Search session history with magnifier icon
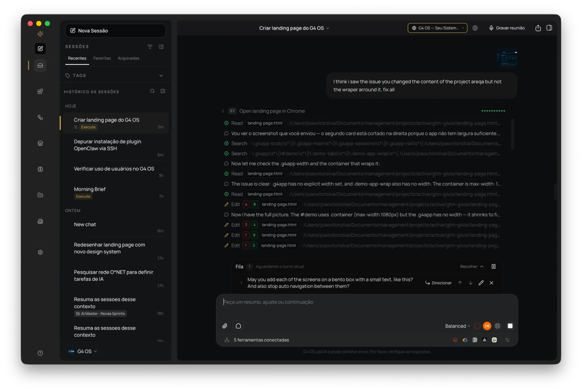This screenshot has width=582, height=392. click(152, 91)
